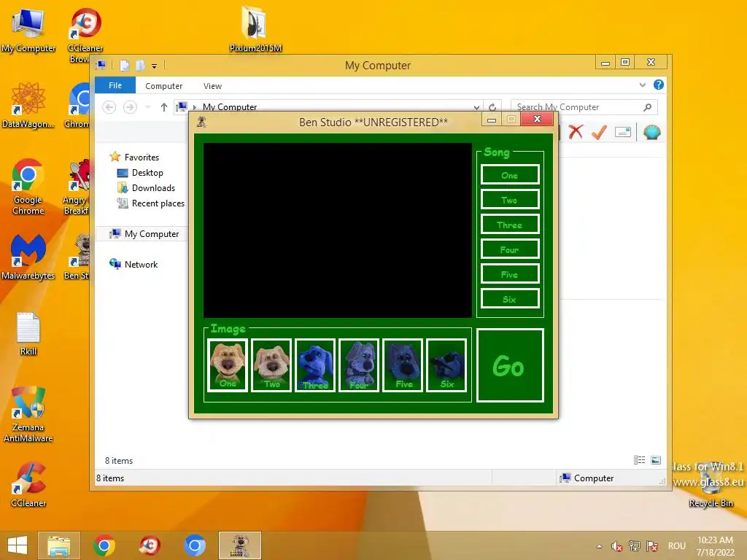Open recent locations dropdown arrow
Viewport: 747px width, 560px height.
148,107
